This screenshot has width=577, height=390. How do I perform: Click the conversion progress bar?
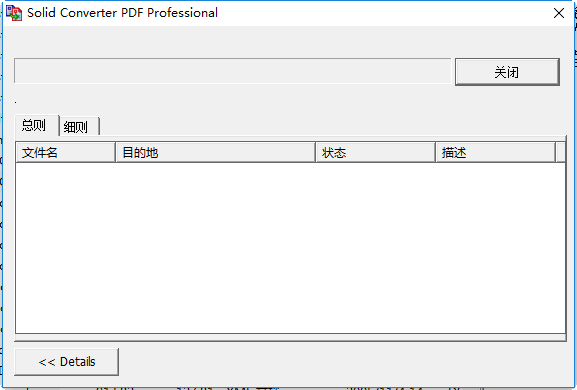(x=233, y=71)
